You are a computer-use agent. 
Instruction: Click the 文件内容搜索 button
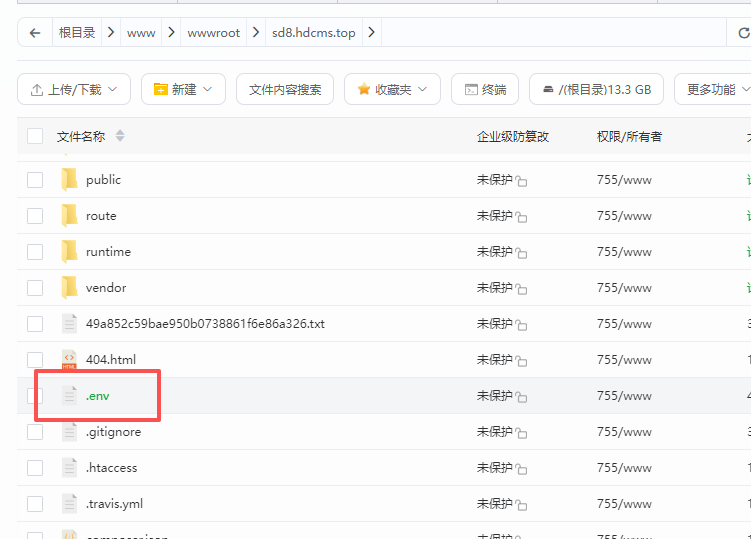tap(285, 89)
